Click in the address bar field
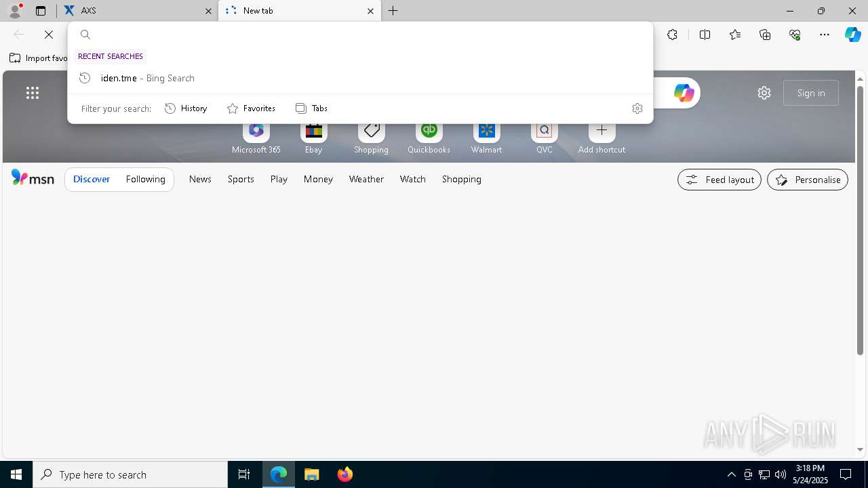The width and height of the screenshot is (868, 488). (360, 35)
